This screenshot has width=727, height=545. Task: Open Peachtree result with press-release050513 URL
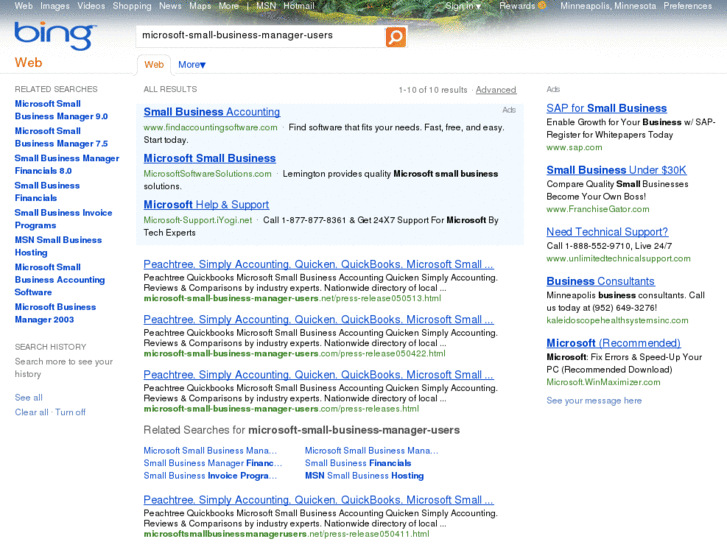coord(319,264)
